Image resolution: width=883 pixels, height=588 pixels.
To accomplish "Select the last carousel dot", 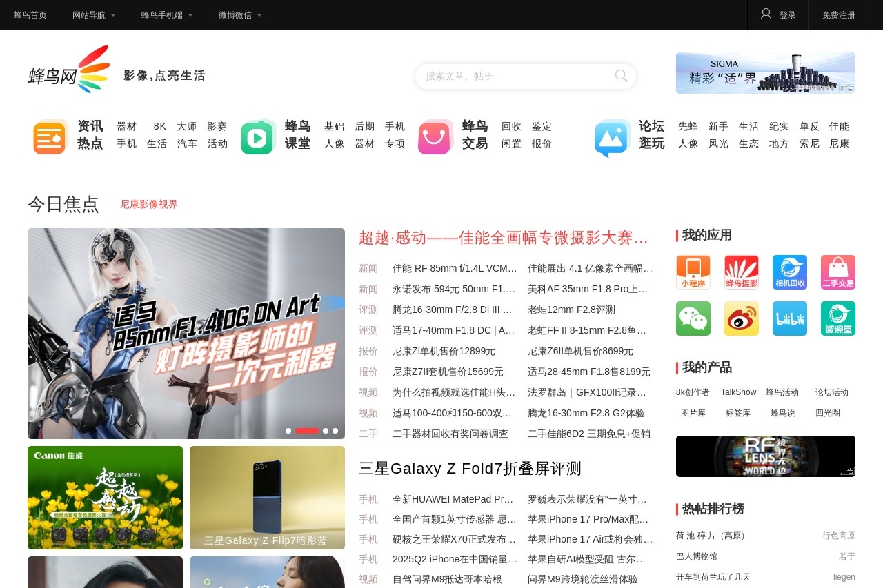I will tap(335, 431).
